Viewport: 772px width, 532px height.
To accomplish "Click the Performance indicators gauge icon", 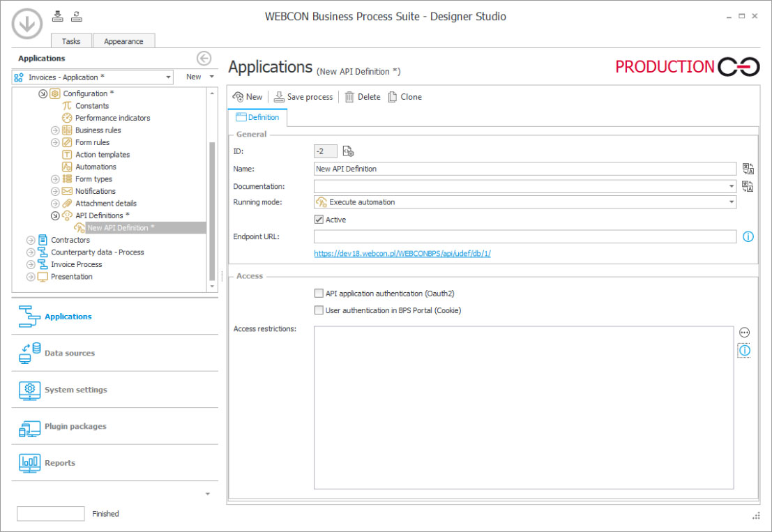I will point(67,118).
